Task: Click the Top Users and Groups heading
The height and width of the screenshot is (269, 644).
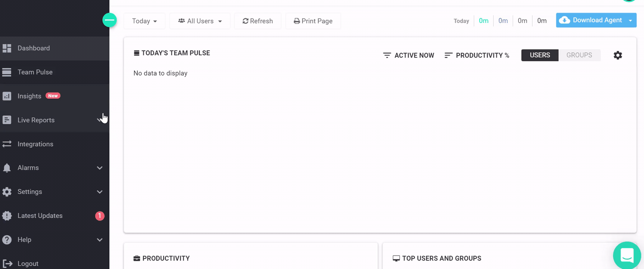Action: (x=442, y=258)
